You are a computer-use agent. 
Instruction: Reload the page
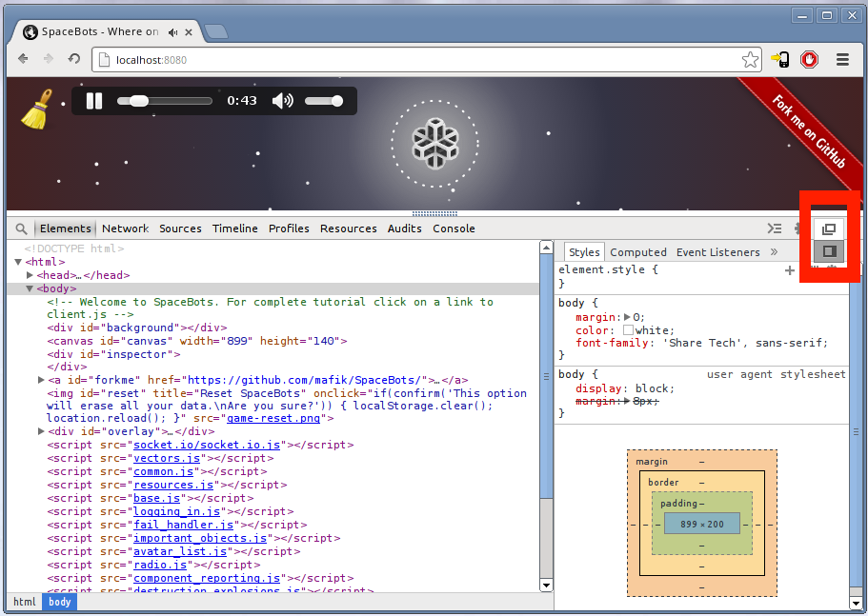[x=74, y=60]
